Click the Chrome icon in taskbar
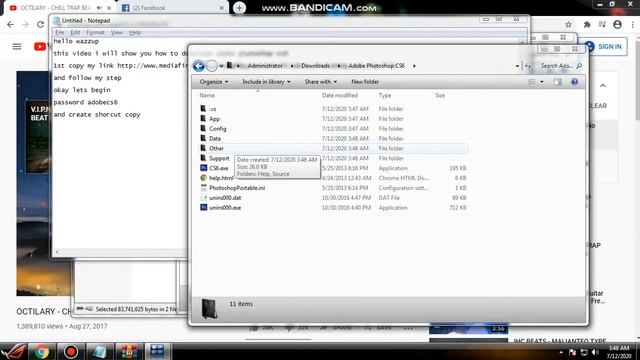The image size is (640, 360). pyautogui.click(x=42, y=351)
